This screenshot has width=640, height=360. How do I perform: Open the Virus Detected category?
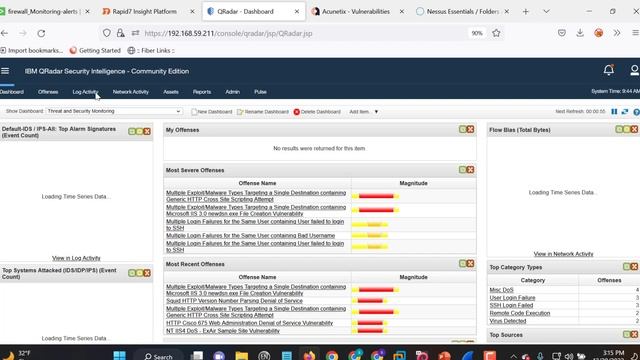pyautogui.click(x=508, y=321)
